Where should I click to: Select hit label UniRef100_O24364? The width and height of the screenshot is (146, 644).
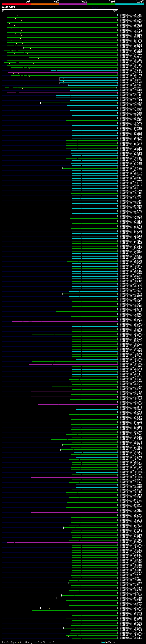tap(131, 45)
